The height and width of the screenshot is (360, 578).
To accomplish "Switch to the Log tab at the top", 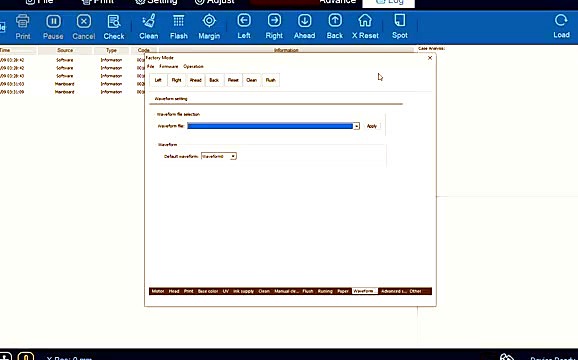I will [x=389, y=3].
